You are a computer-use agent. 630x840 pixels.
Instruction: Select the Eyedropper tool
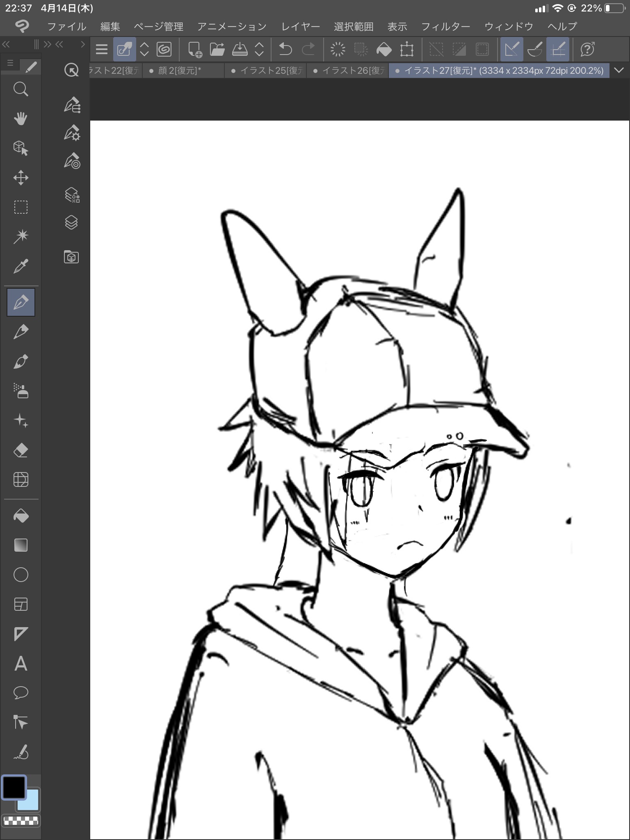point(21,266)
